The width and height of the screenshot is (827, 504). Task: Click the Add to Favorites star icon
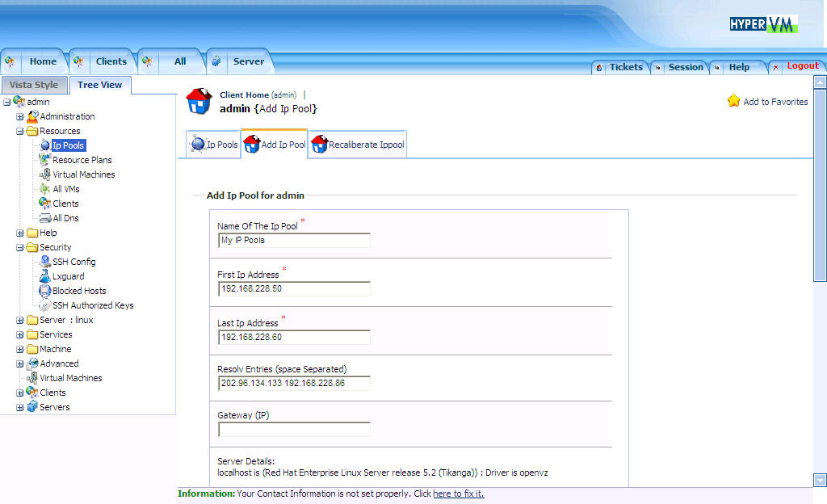tap(733, 101)
